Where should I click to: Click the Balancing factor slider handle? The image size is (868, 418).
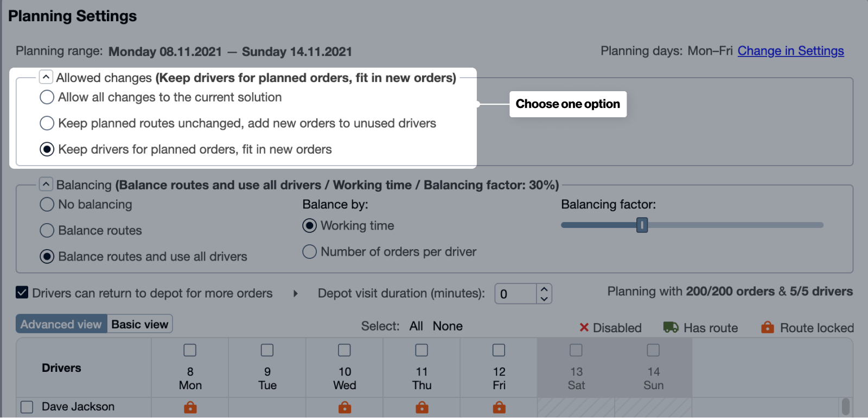click(642, 225)
